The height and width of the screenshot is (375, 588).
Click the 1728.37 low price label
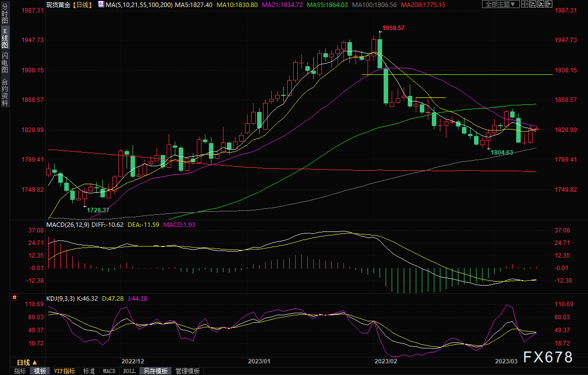[x=98, y=210]
